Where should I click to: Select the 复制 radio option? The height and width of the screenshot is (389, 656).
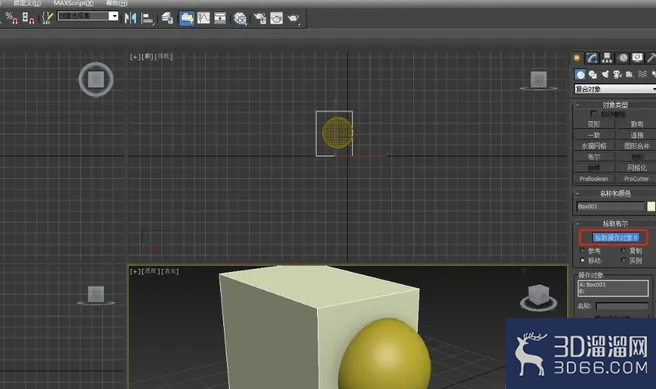[x=623, y=251]
